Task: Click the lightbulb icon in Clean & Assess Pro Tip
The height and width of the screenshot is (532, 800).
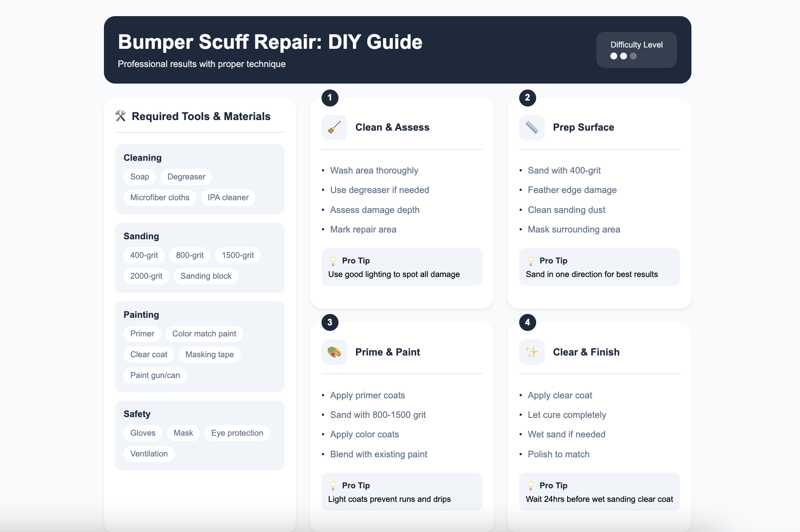Action: point(333,260)
